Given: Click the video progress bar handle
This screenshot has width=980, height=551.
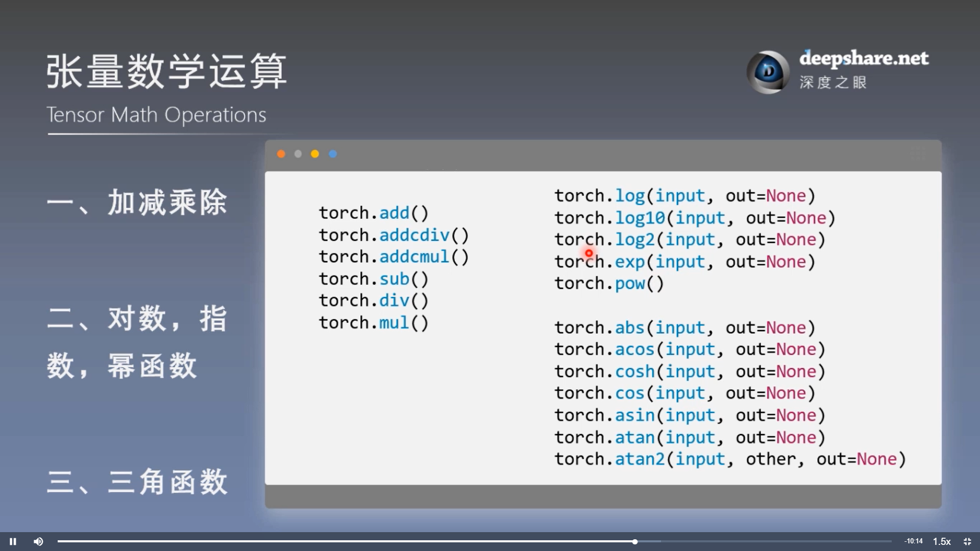Looking at the screenshot, I should [635, 541].
